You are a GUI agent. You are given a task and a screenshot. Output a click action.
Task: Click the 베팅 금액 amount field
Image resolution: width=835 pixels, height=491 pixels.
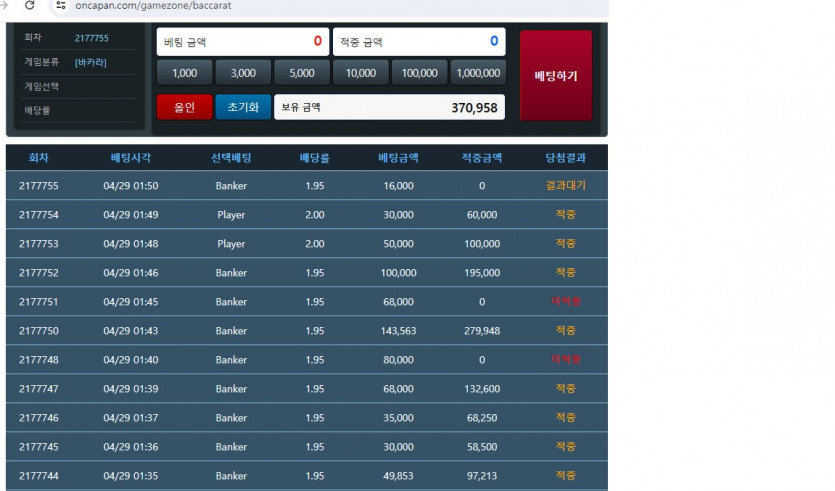243,42
